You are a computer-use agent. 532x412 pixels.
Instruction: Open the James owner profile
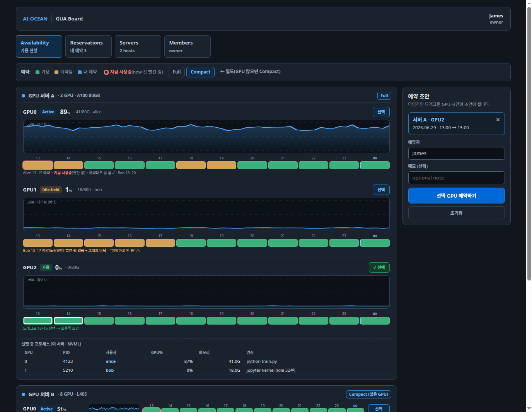click(496, 19)
